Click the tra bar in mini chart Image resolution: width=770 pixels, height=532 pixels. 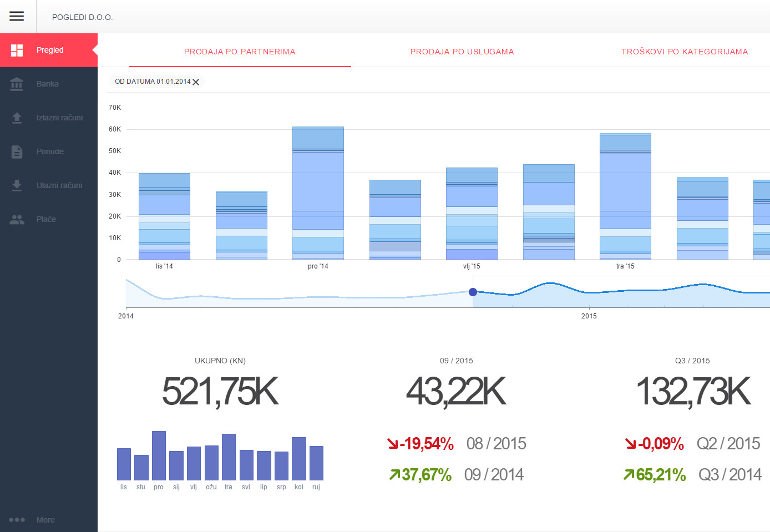[229, 457]
